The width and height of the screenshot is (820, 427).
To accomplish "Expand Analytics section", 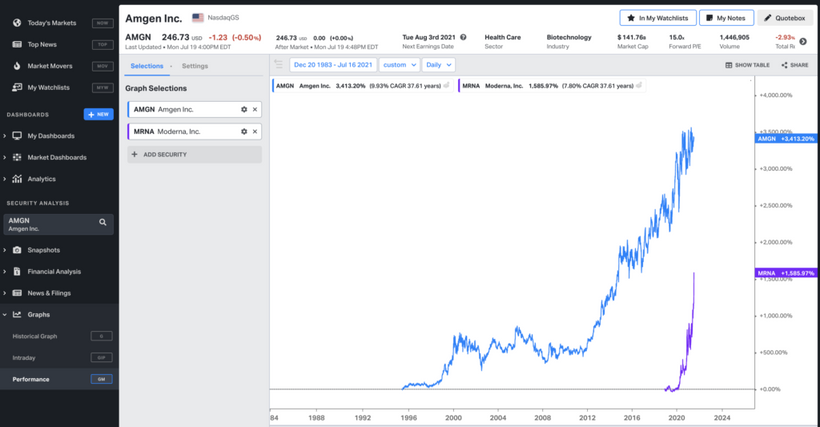I will (5, 179).
